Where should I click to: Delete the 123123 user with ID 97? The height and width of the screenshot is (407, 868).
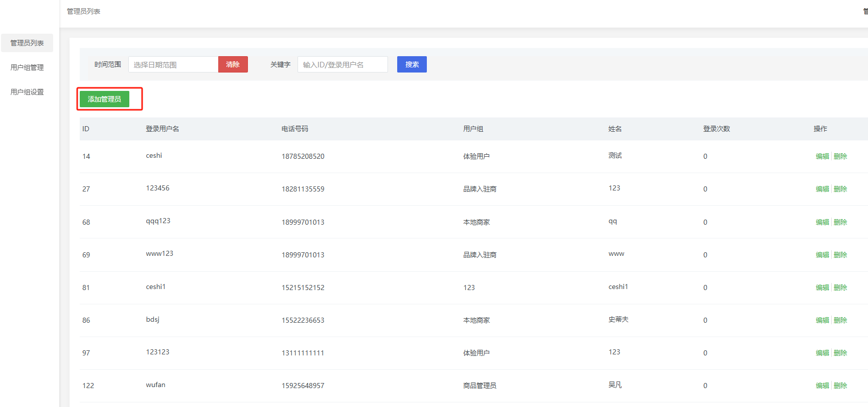click(840, 353)
